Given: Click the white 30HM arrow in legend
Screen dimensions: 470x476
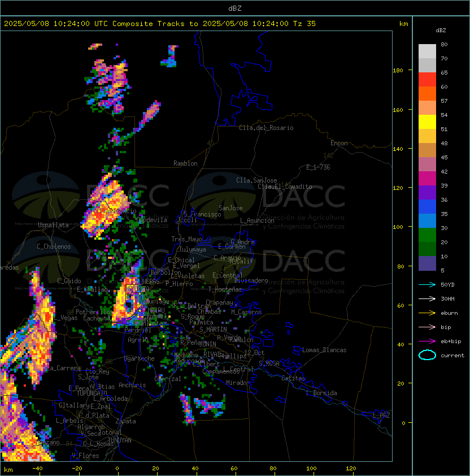Looking at the screenshot, I should [x=427, y=298].
